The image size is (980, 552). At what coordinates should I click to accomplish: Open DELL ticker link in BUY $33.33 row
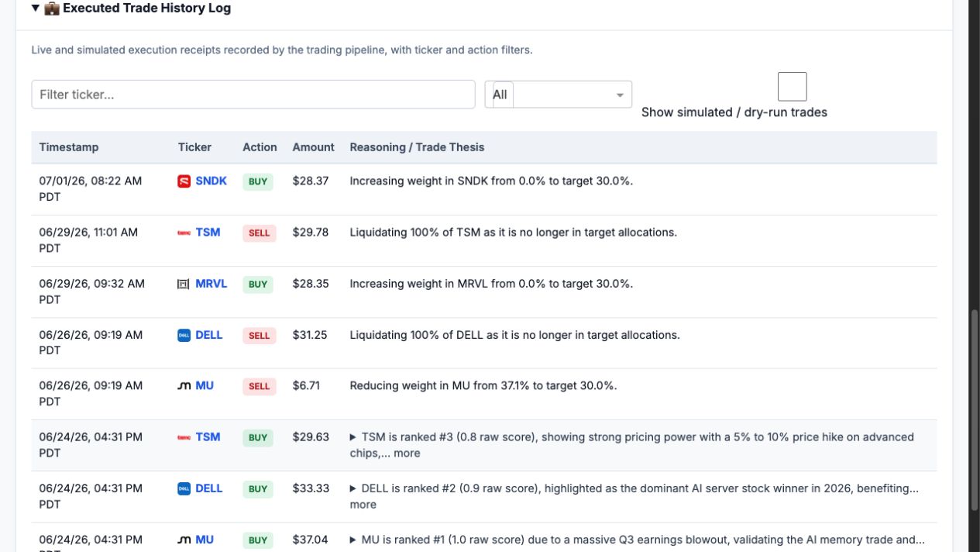coord(209,488)
